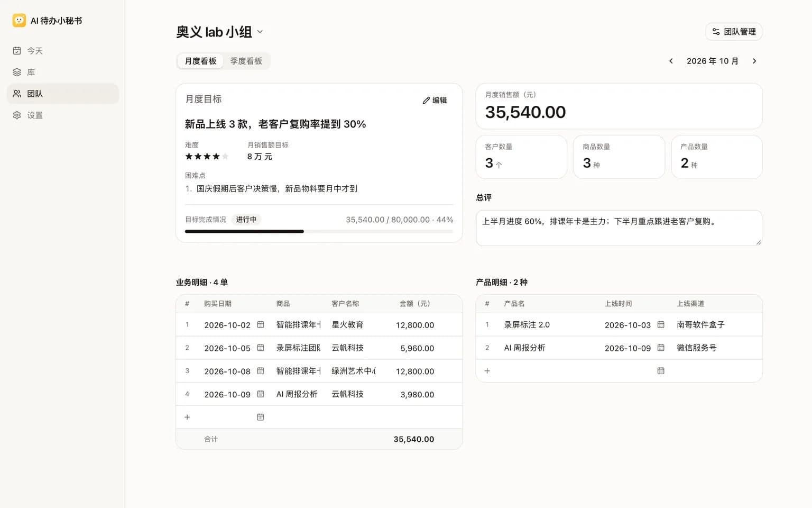Open the 今天 page in sidebar

pyautogui.click(x=63, y=51)
